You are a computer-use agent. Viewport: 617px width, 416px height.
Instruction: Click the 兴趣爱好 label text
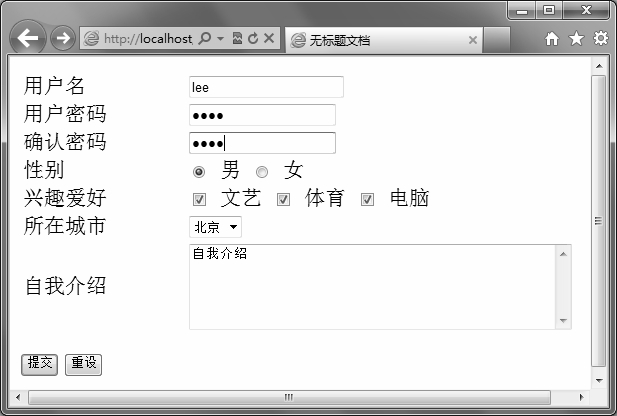(65, 198)
